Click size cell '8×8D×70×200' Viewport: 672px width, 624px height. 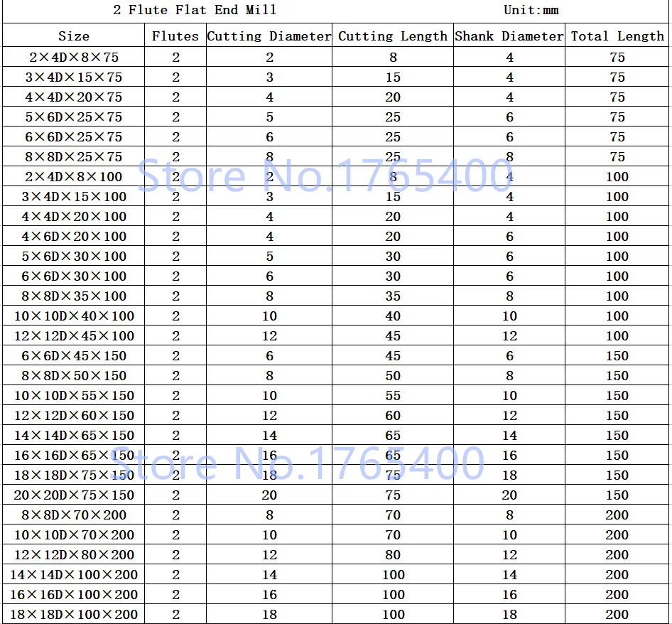(x=74, y=515)
